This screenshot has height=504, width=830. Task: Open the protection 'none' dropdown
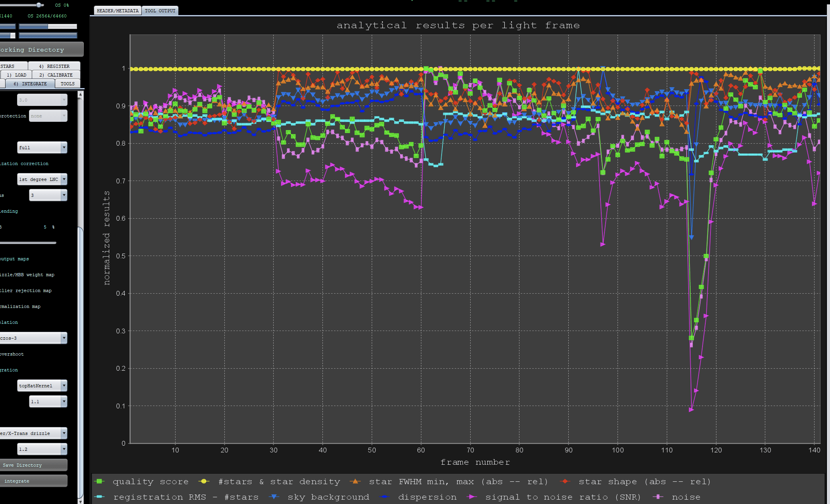point(48,116)
